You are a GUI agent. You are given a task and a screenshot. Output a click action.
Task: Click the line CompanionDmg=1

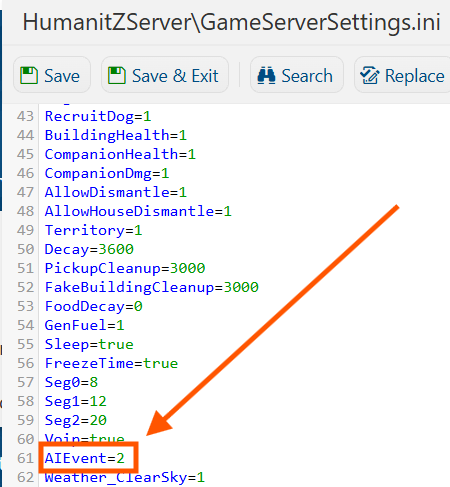(107, 173)
